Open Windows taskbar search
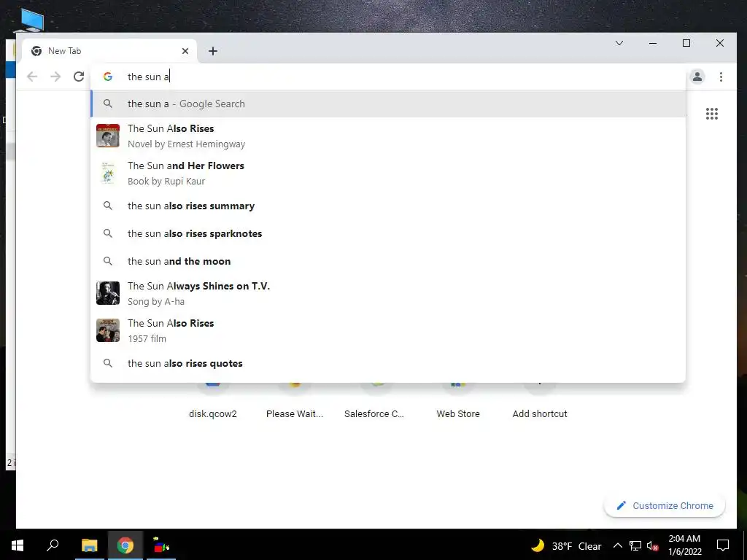Viewport: 747px width, 560px height. point(53,545)
